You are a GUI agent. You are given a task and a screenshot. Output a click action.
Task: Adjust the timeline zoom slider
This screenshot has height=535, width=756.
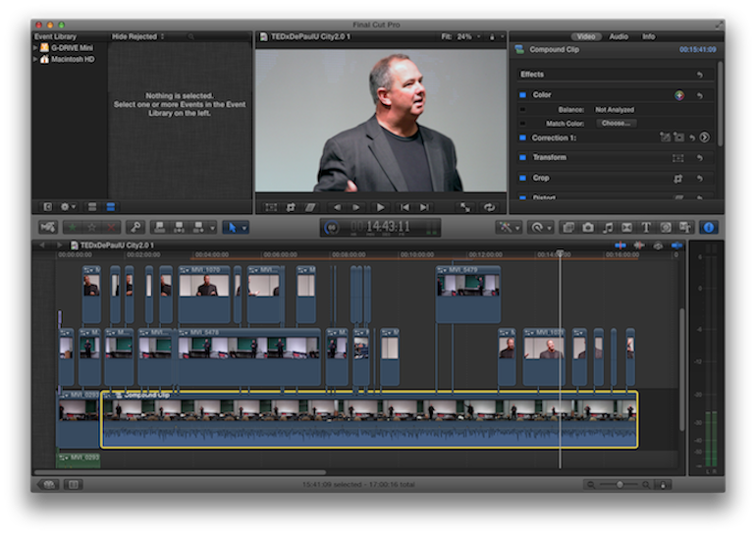click(x=621, y=484)
